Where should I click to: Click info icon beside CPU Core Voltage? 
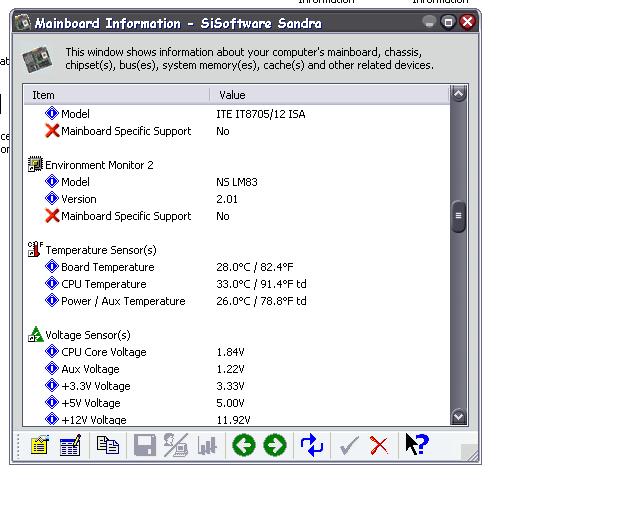coord(52,351)
